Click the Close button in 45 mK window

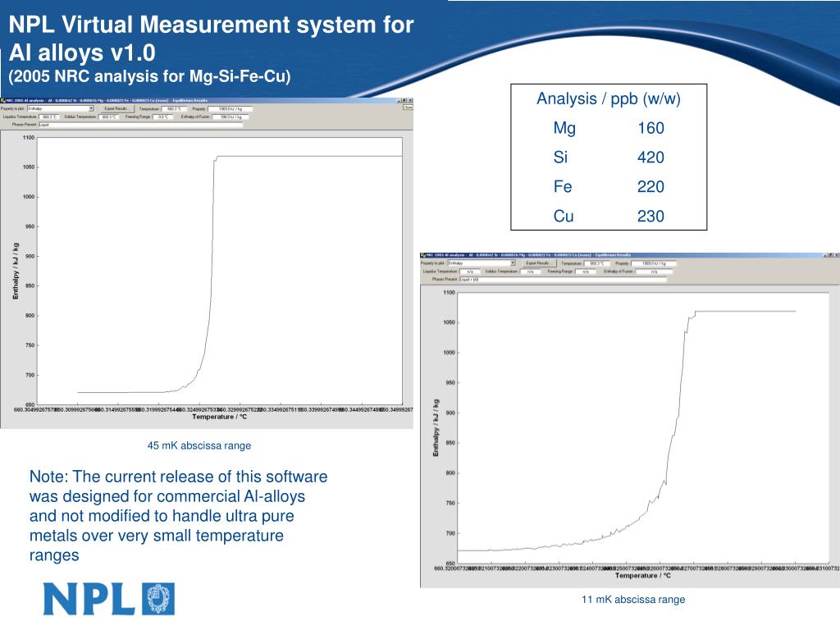coord(408,107)
